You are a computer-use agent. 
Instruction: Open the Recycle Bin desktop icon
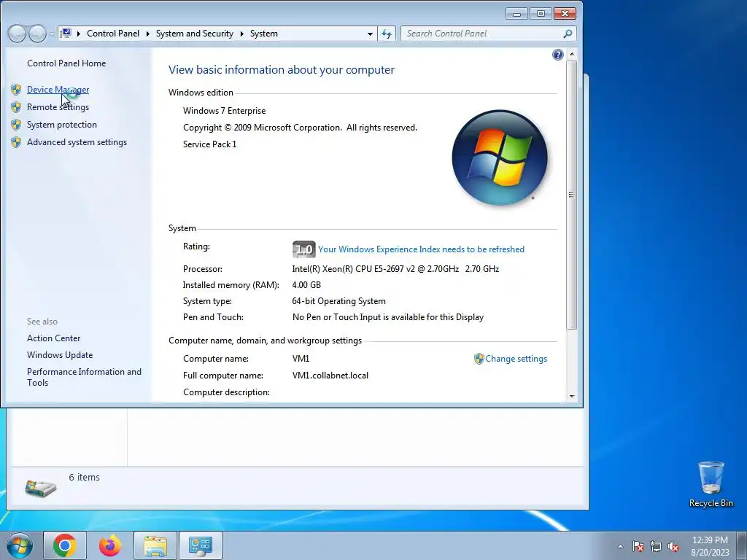click(x=711, y=484)
